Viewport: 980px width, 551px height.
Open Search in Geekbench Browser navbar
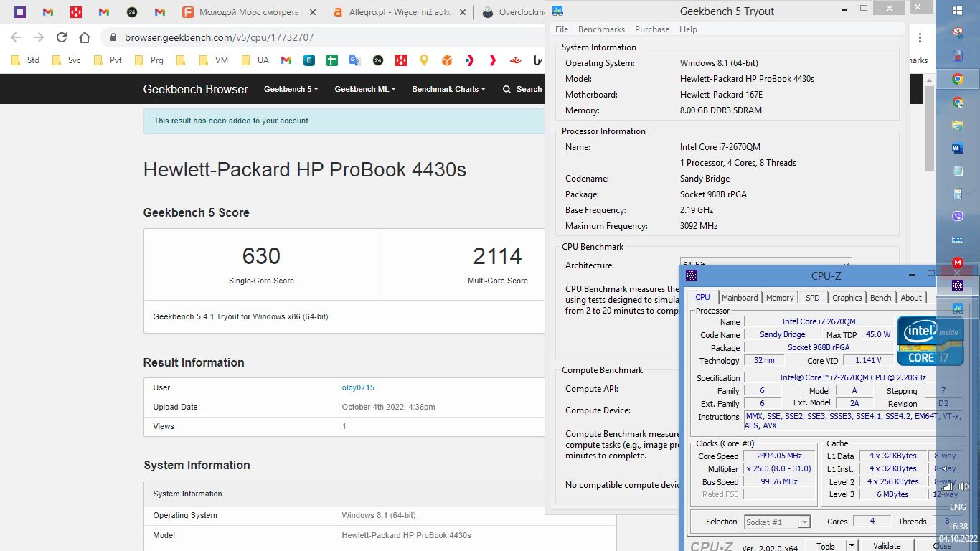click(522, 89)
